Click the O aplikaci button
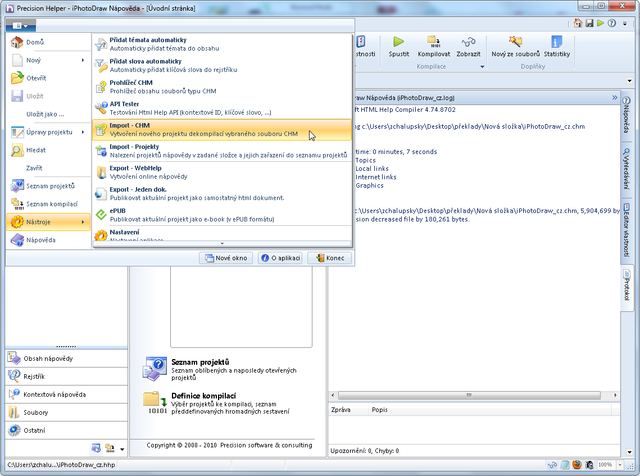The width and height of the screenshot is (640, 476). [x=280, y=258]
